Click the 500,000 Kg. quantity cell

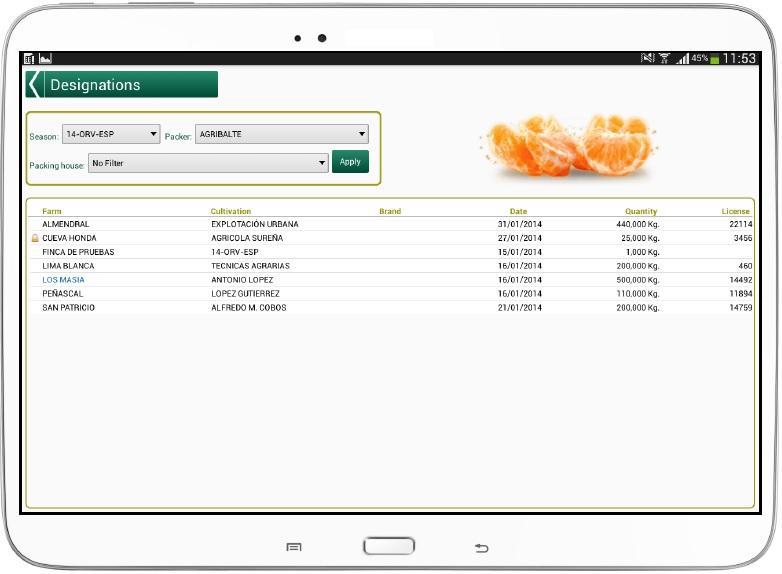tap(638, 280)
